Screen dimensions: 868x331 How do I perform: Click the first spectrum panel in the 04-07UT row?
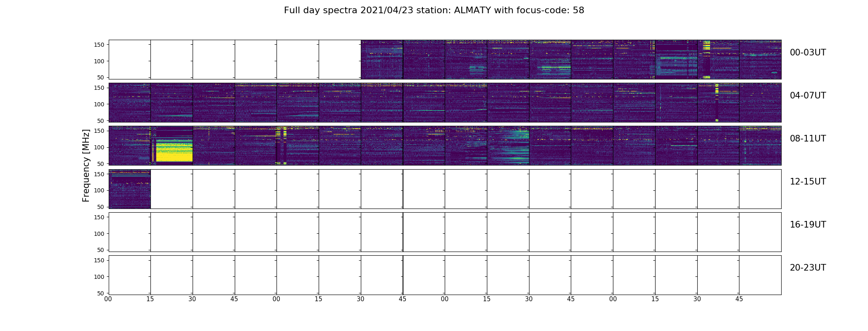130,103
